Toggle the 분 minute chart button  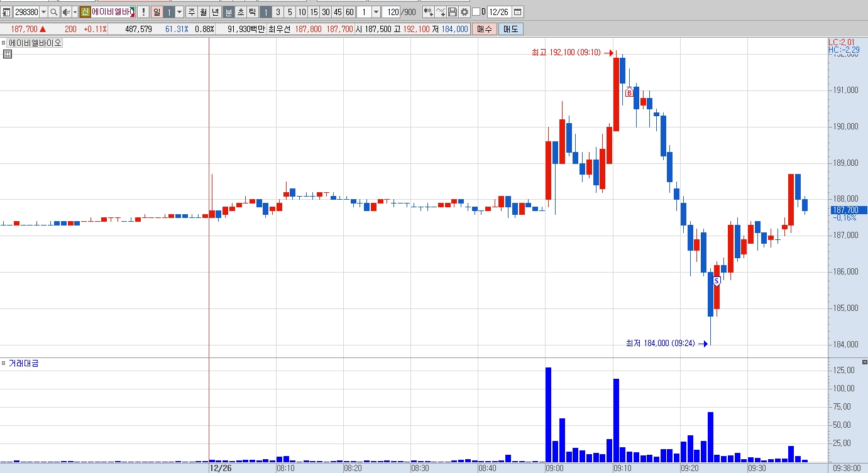(229, 12)
